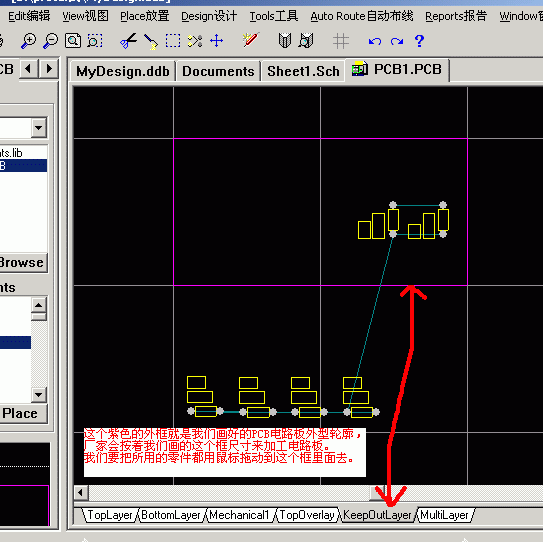Click the Zoom Out magnifier icon
Viewport: 543px width, 542px height.
(51, 41)
